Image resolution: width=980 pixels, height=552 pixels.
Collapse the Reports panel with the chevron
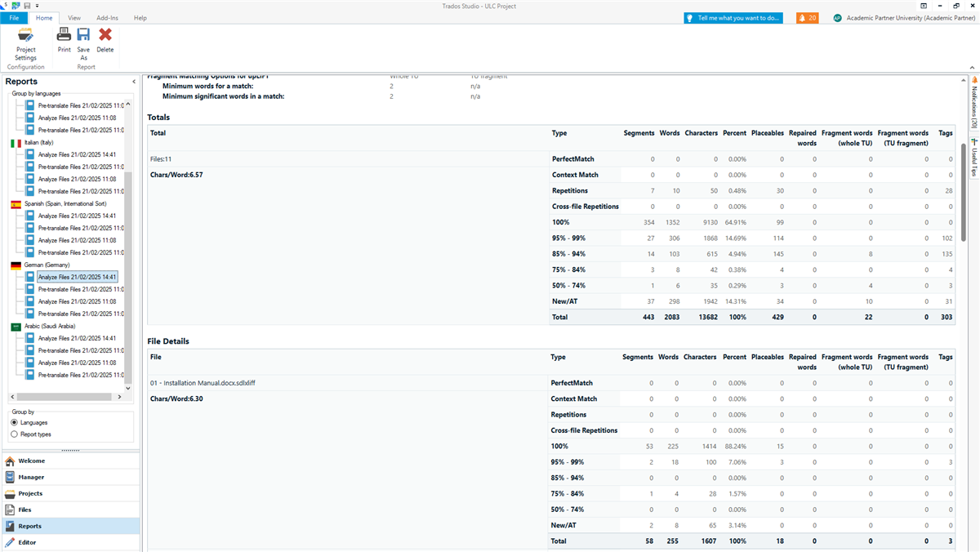pos(134,81)
